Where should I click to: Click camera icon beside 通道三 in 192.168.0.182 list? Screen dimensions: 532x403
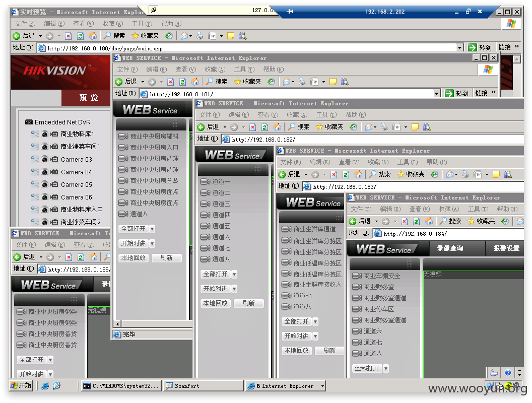click(205, 204)
